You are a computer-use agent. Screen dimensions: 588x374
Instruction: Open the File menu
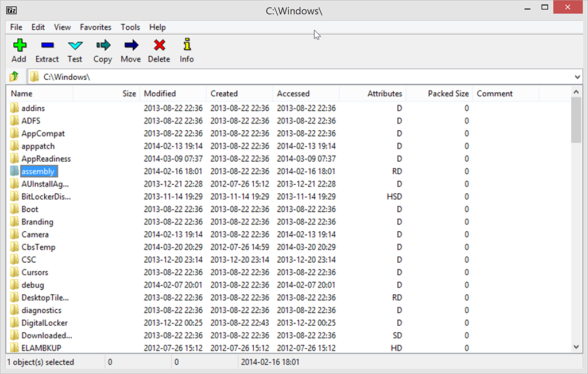16,27
